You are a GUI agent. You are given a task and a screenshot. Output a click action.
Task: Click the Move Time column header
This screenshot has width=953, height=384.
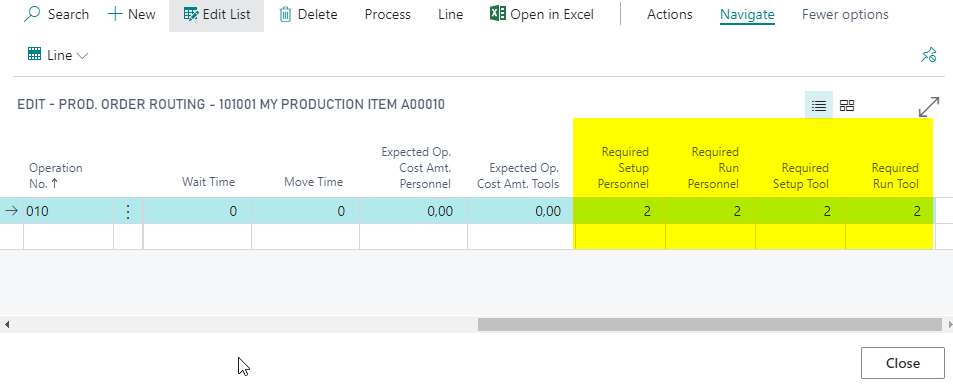click(314, 182)
